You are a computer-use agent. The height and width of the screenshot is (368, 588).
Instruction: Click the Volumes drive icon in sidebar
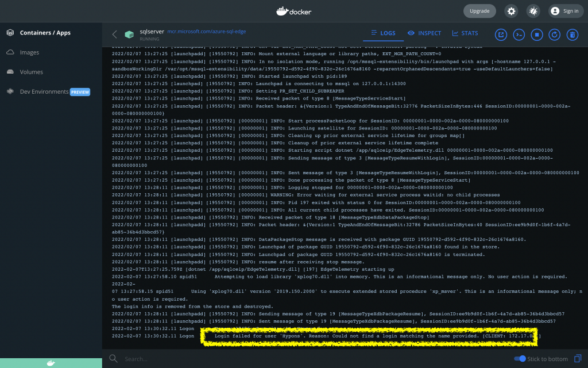coord(10,72)
